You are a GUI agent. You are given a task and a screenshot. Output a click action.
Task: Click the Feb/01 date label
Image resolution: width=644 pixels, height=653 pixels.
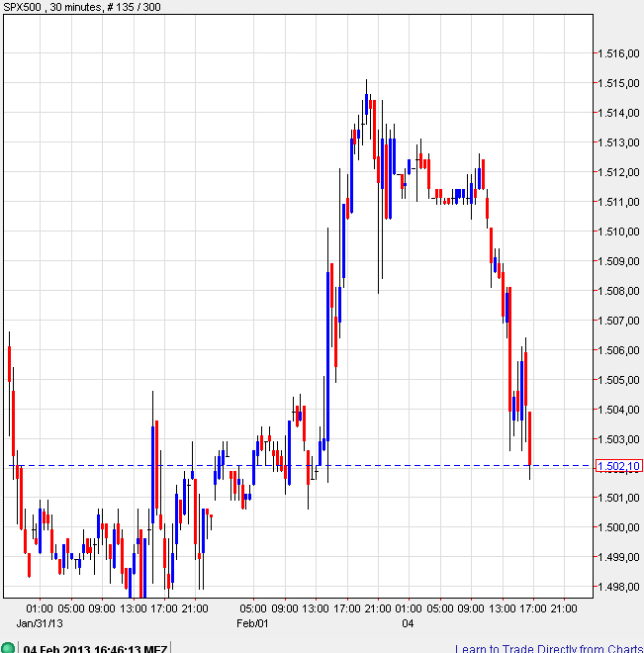pos(252,623)
